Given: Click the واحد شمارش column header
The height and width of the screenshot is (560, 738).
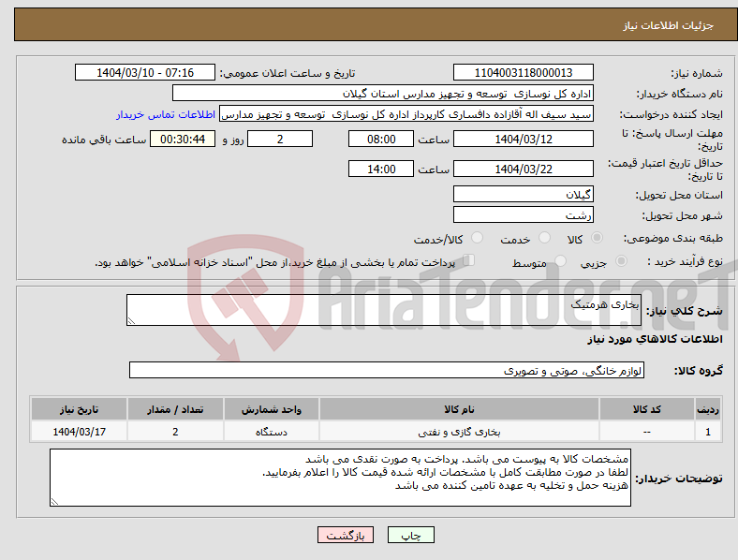Looking at the screenshot, I should (x=272, y=409).
